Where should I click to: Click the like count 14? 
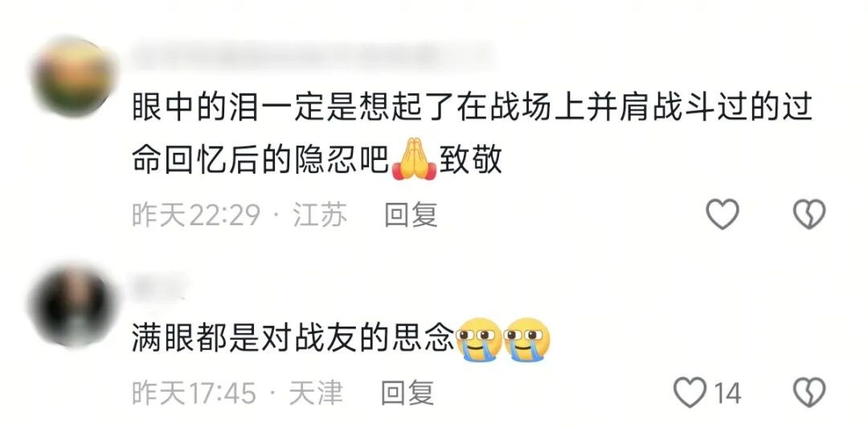point(727,393)
